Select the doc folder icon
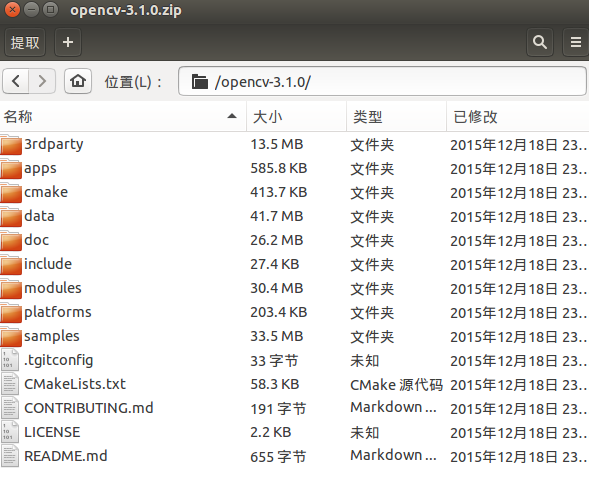This screenshot has height=493, width=589. 11,241
